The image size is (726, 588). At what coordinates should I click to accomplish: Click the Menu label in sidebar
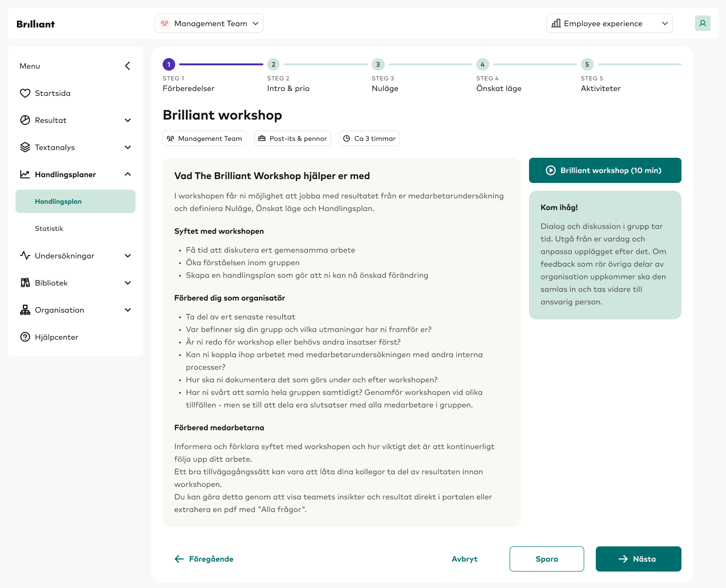(x=30, y=66)
